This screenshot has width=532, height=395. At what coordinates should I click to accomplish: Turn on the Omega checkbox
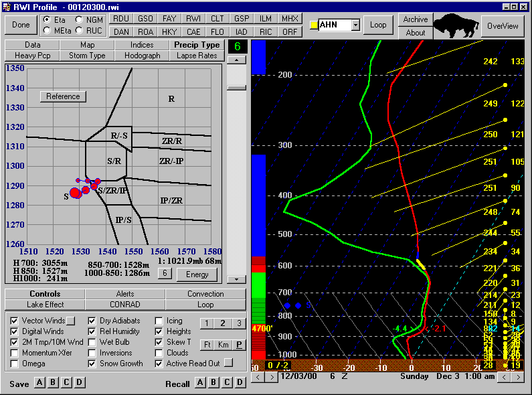(15, 364)
